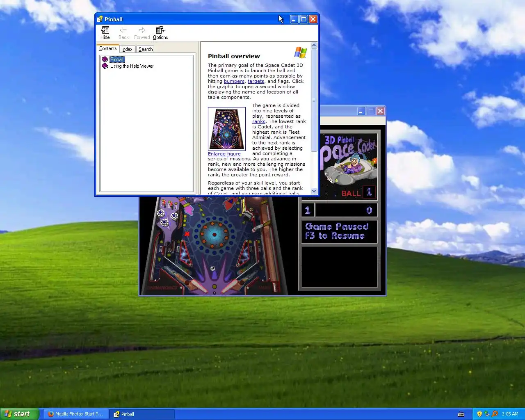Click the pinball table thumbnail graphic

tap(227, 129)
